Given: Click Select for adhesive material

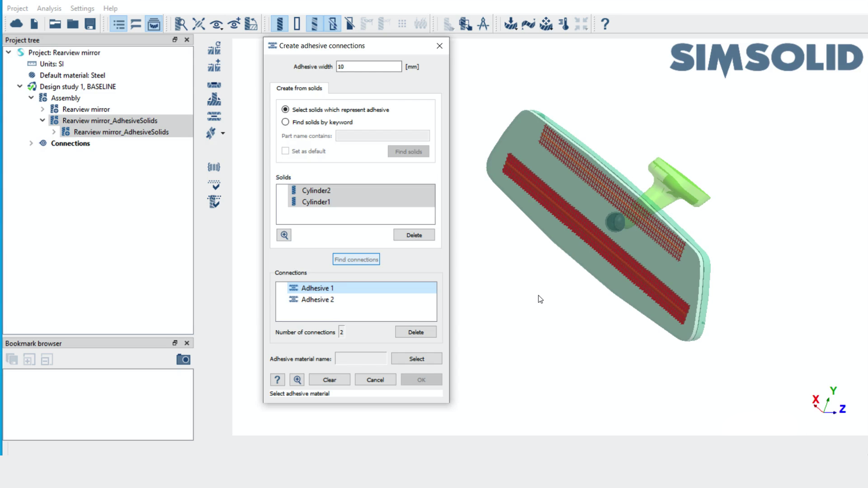Looking at the screenshot, I should 416,359.
